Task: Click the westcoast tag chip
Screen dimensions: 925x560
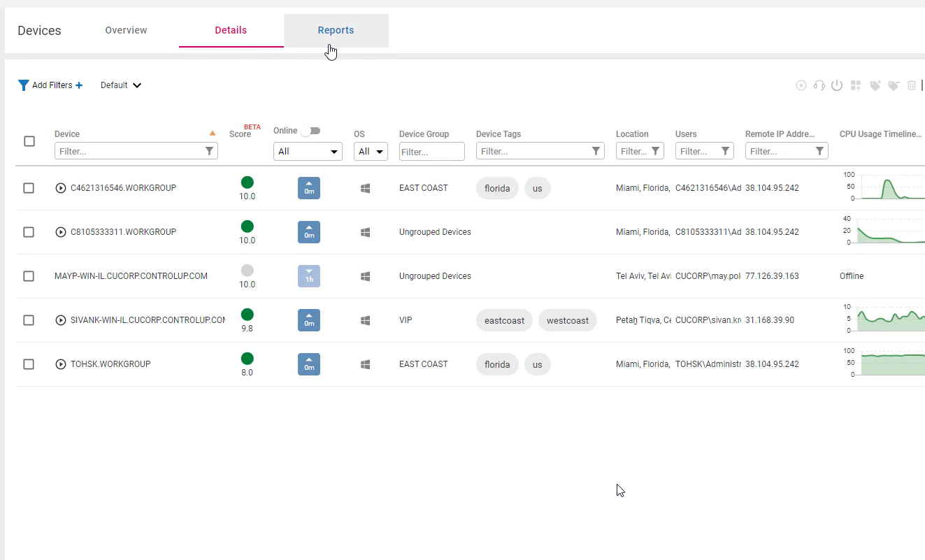Action: click(x=568, y=320)
